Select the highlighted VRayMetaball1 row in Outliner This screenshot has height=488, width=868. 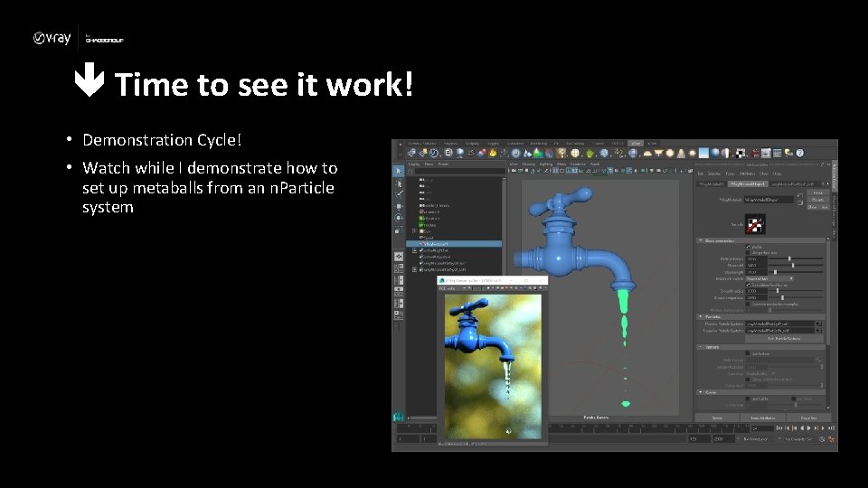(x=454, y=244)
